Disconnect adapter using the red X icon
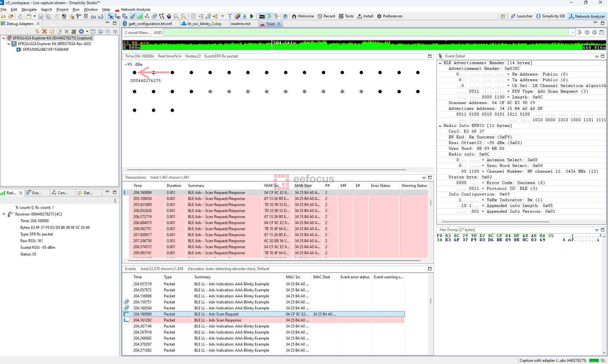 pos(44,31)
